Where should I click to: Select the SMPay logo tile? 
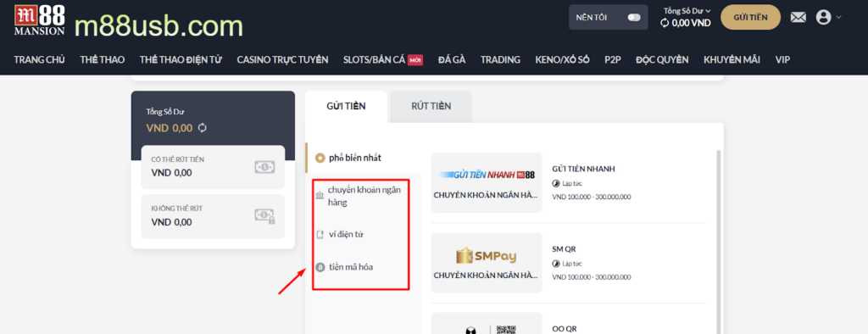[487, 263]
